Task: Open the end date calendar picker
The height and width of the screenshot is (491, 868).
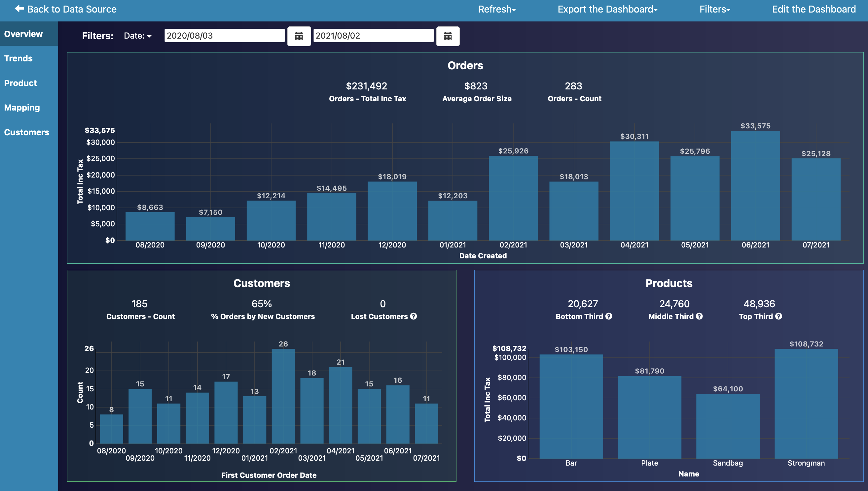Action: tap(448, 36)
